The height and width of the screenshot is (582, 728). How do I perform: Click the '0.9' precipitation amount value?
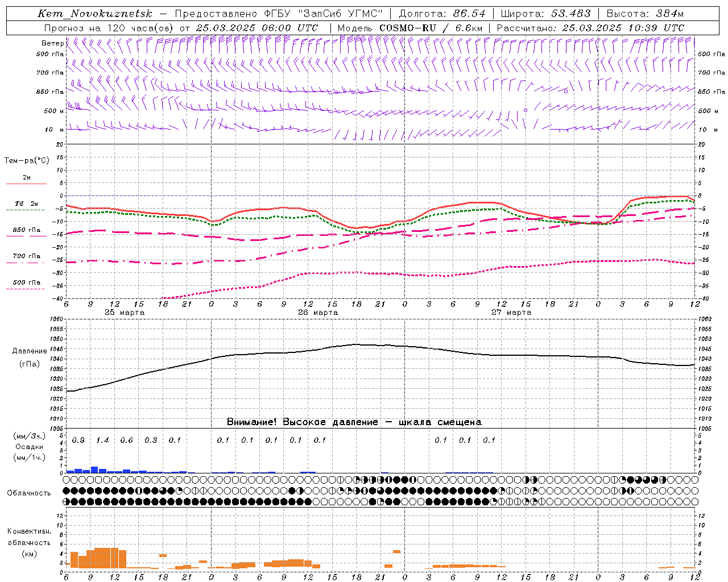coord(78,440)
